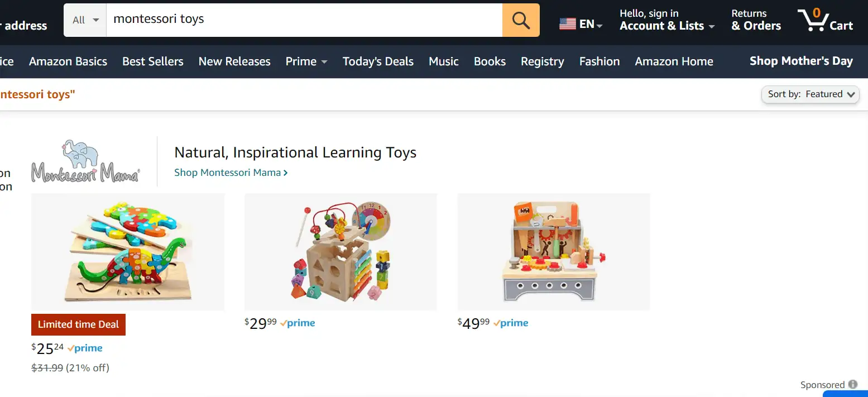Click the Montessori Mama elephant logo

coord(85,161)
